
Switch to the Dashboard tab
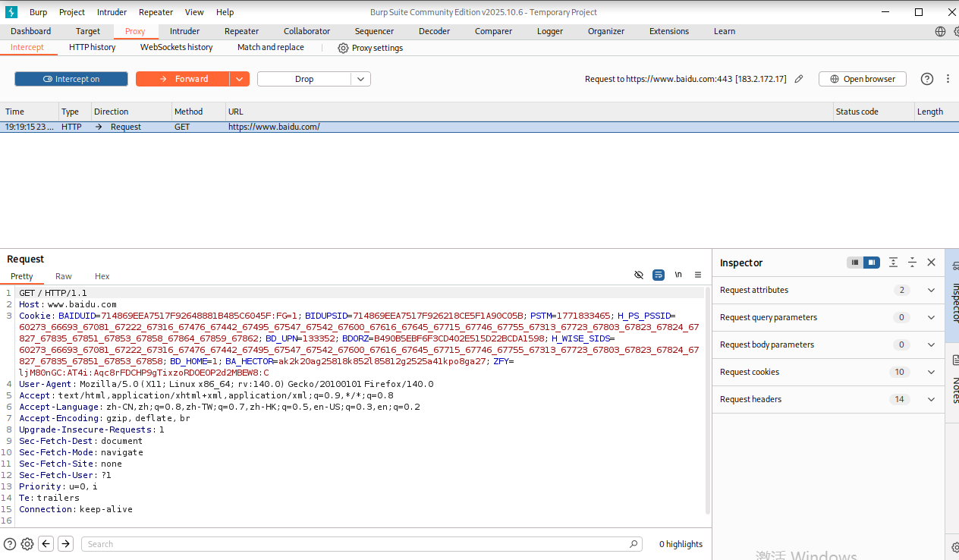[31, 31]
